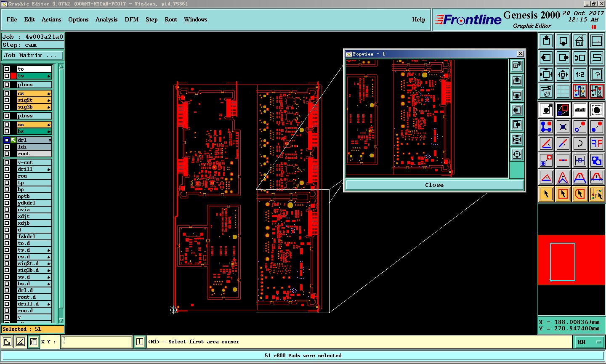Click the Popview pan down icon
606x364 pixels.
pyautogui.click(x=517, y=95)
